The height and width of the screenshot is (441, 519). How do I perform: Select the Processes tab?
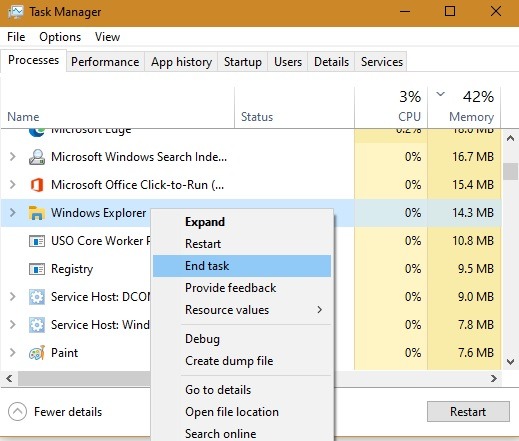33,60
